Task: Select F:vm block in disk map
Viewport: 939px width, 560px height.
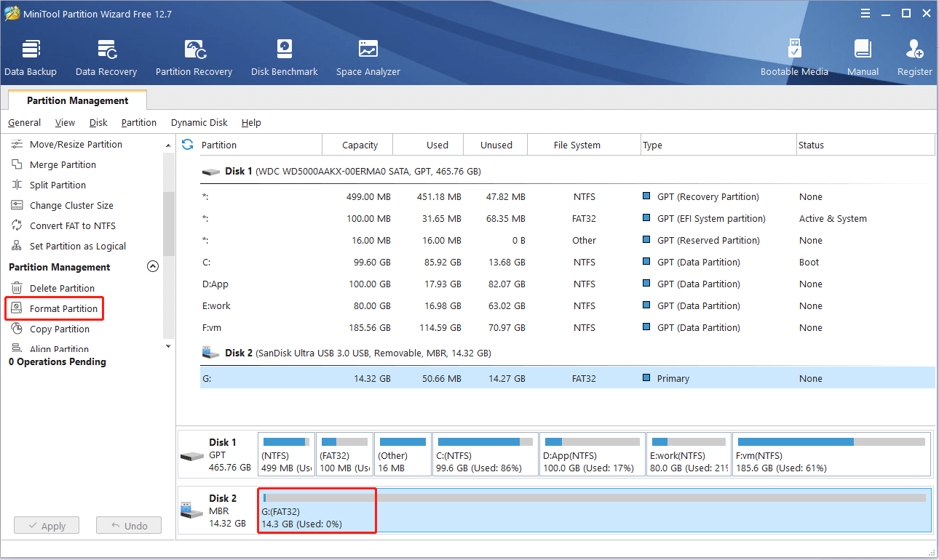Action: click(831, 454)
